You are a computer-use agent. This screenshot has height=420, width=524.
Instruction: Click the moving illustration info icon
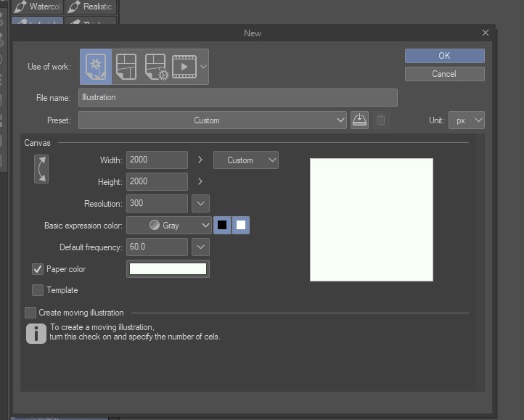pos(36,334)
